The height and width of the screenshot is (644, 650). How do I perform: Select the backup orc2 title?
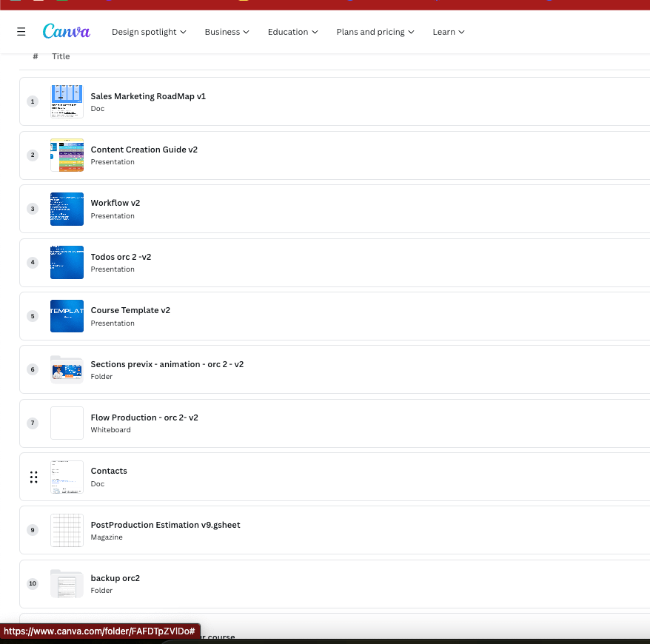115,579
